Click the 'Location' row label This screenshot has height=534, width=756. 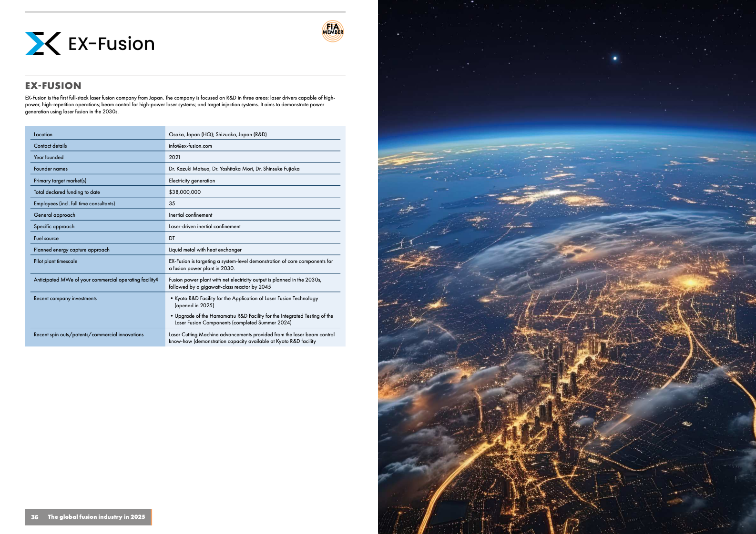click(43, 134)
